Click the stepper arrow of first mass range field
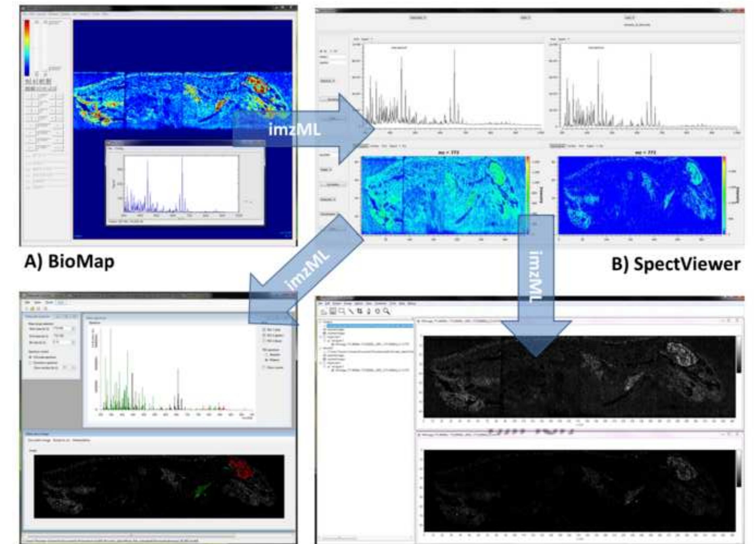 pos(73,329)
